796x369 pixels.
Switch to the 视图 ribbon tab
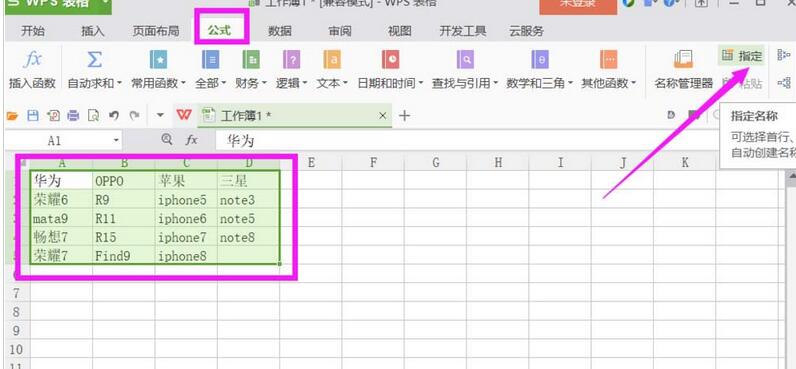click(x=400, y=31)
